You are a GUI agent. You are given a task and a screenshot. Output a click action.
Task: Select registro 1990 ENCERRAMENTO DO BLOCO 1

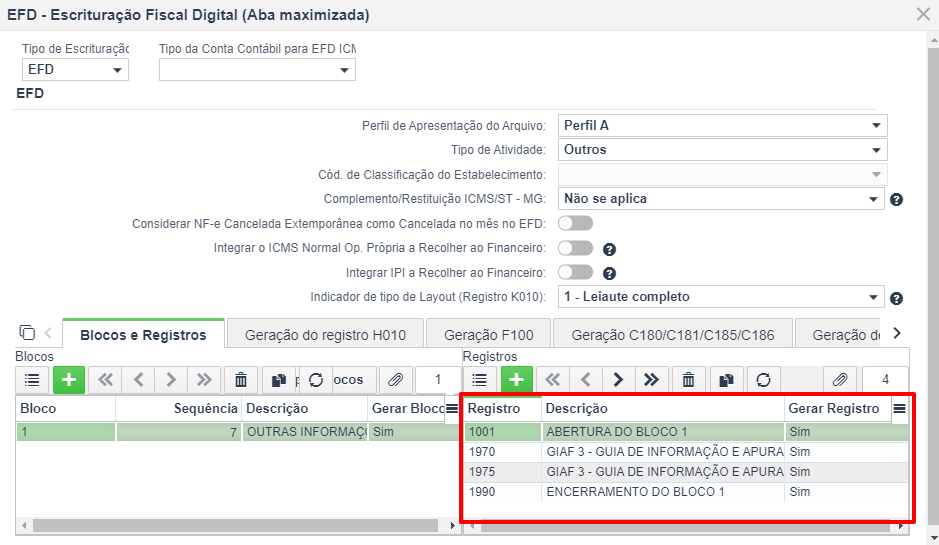pos(686,492)
